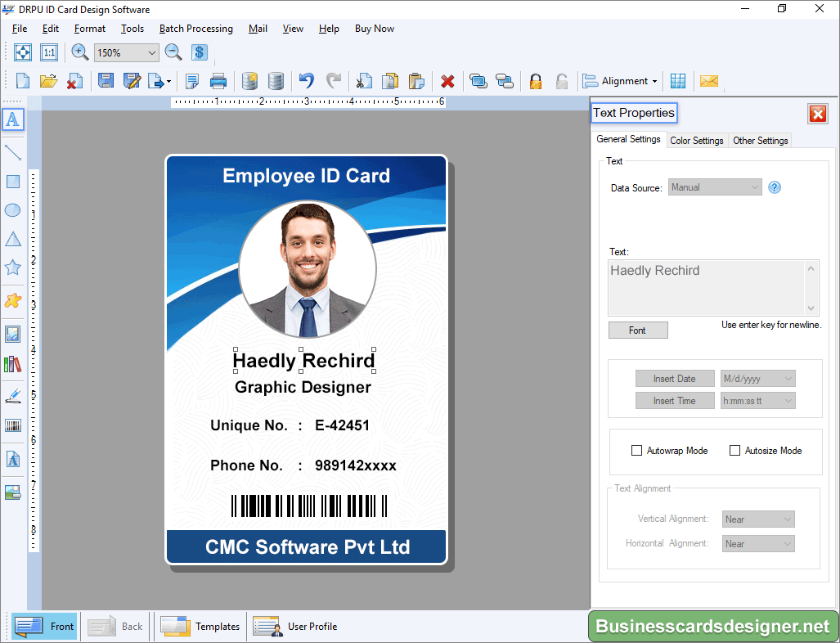Click the Save As icon with pencil
The image size is (840, 643).
132,81
